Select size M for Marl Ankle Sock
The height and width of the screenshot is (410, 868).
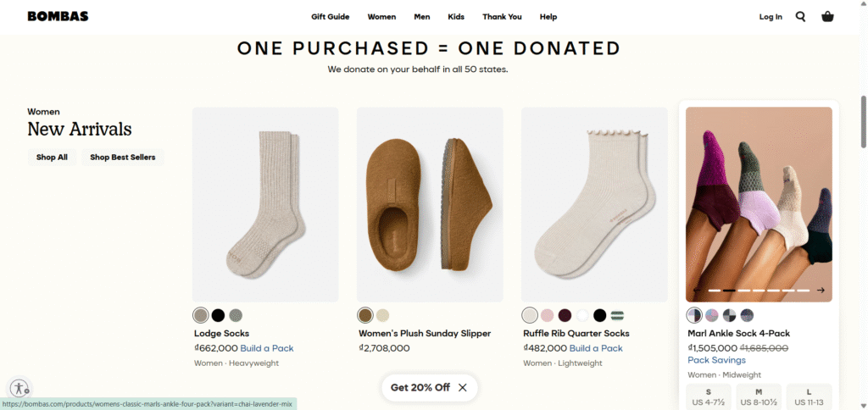tap(758, 396)
